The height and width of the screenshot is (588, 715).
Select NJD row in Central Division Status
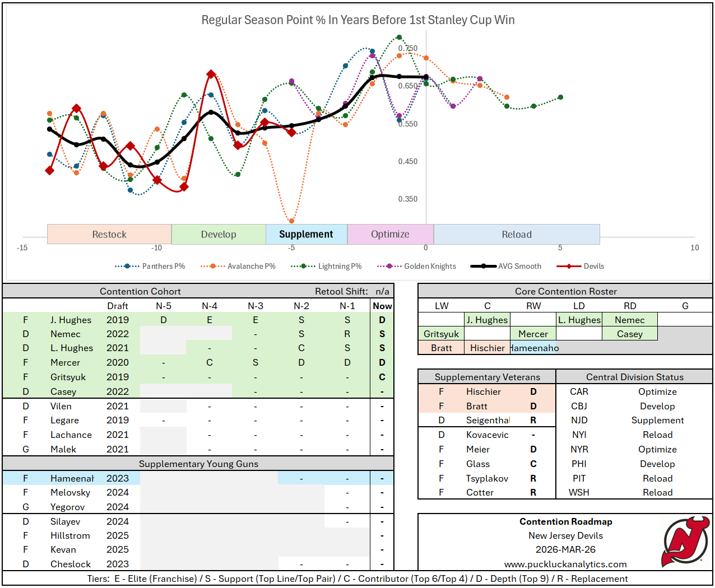click(x=579, y=421)
